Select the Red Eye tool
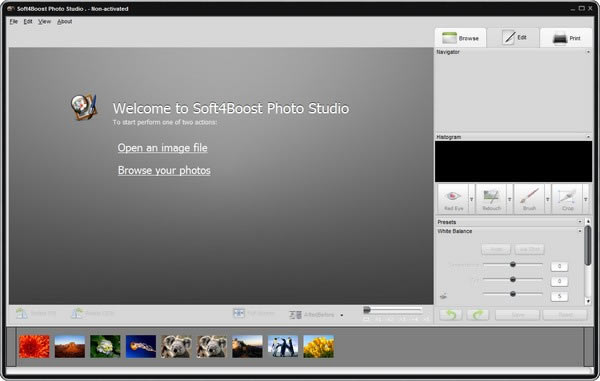600x381 pixels. (x=453, y=199)
